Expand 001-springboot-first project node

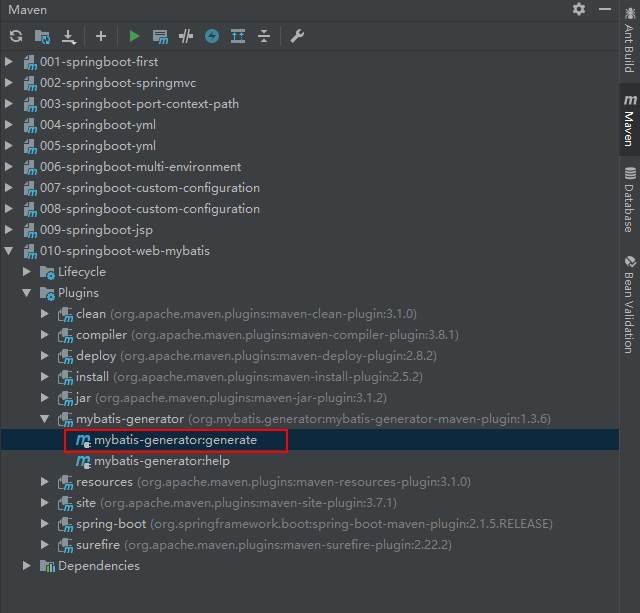[9, 62]
